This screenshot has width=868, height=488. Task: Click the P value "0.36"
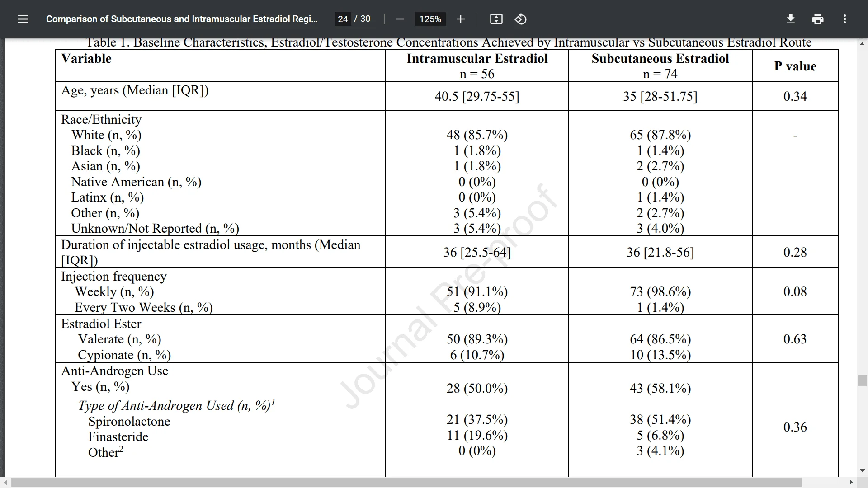coord(795,427)
